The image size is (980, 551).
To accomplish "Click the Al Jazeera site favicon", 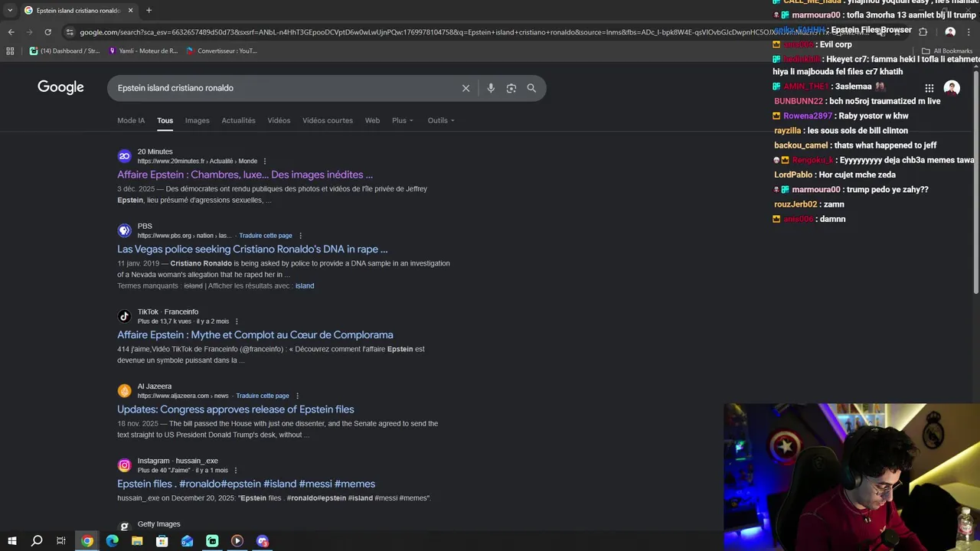I will point(125,391).
